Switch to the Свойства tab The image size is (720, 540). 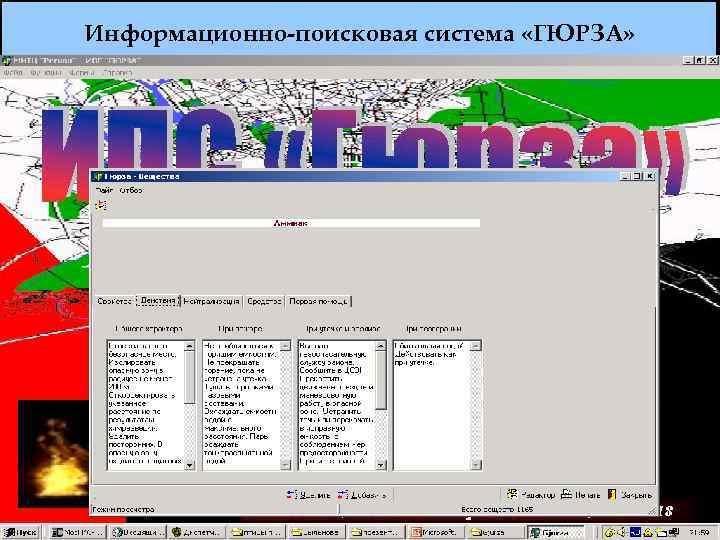(x=115, y=301)
